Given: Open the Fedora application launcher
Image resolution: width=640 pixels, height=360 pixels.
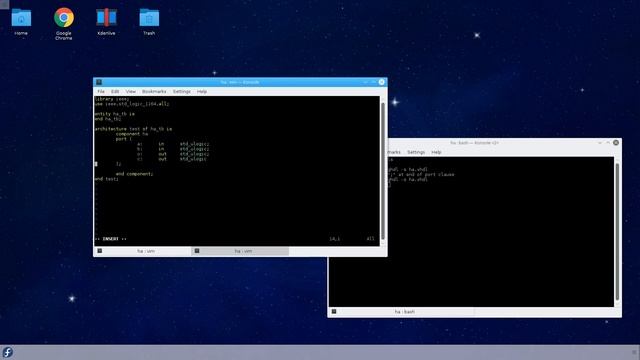Looking at the screenshot, I should [7, 352].
